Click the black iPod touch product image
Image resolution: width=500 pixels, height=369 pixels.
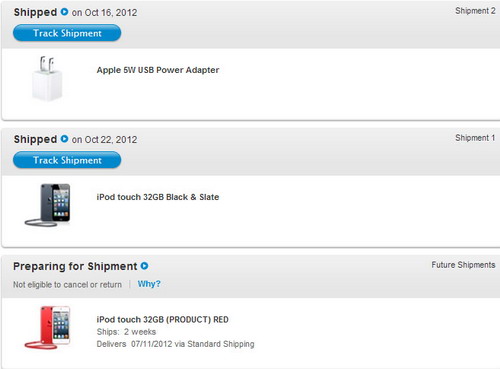tap(47, 205)
